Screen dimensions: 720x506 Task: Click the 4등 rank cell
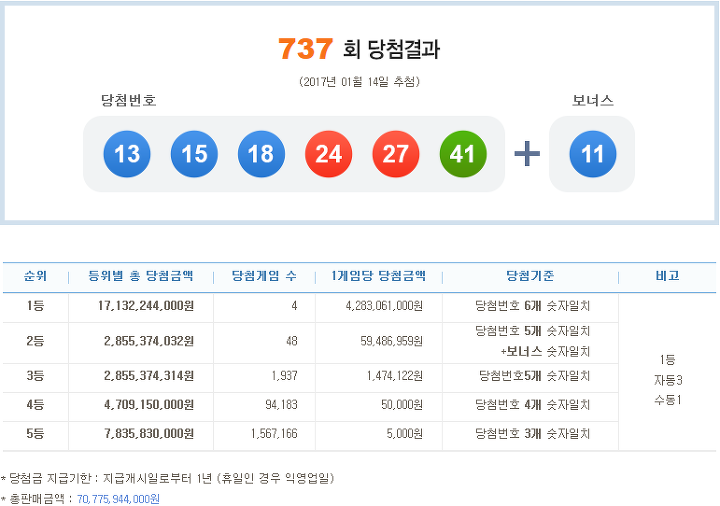coord(35,405)
